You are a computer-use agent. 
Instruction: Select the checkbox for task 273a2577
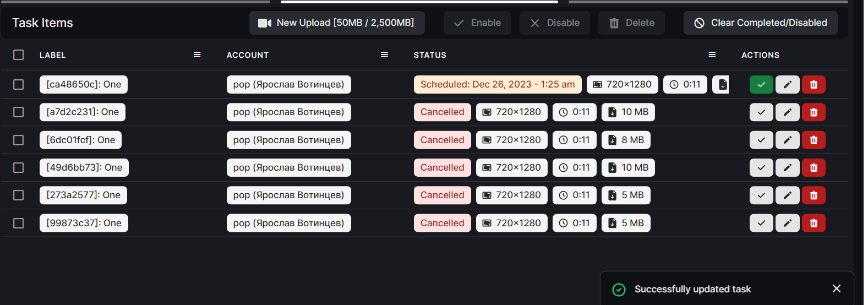tap(19, 195)
